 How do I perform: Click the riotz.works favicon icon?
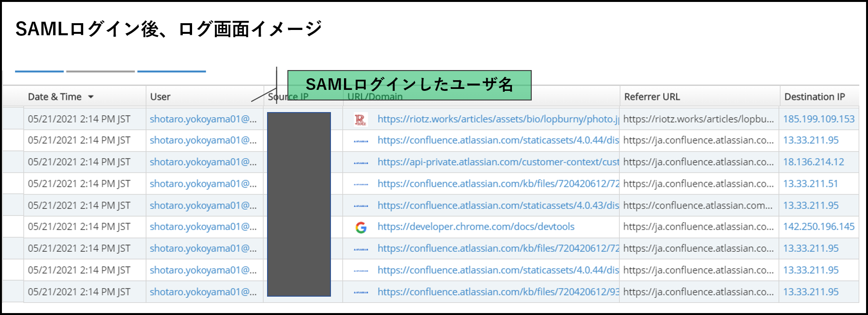360,119
